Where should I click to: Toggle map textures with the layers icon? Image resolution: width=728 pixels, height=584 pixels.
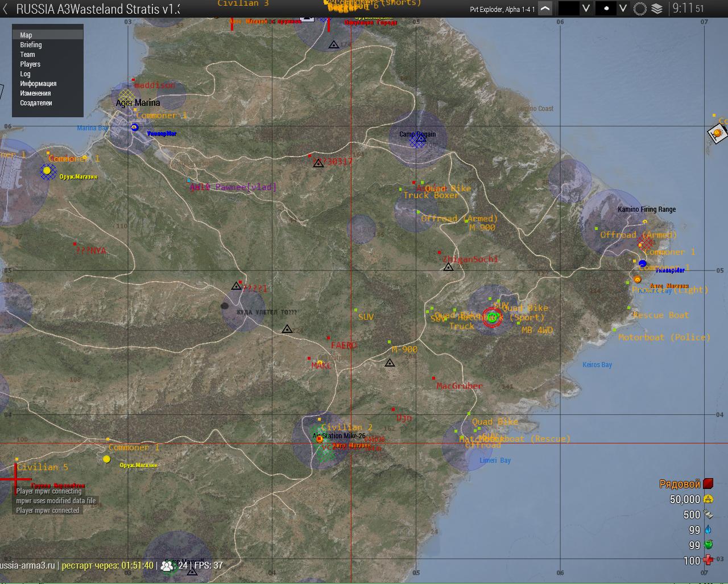pyautogui.click(x=657, y=9)
